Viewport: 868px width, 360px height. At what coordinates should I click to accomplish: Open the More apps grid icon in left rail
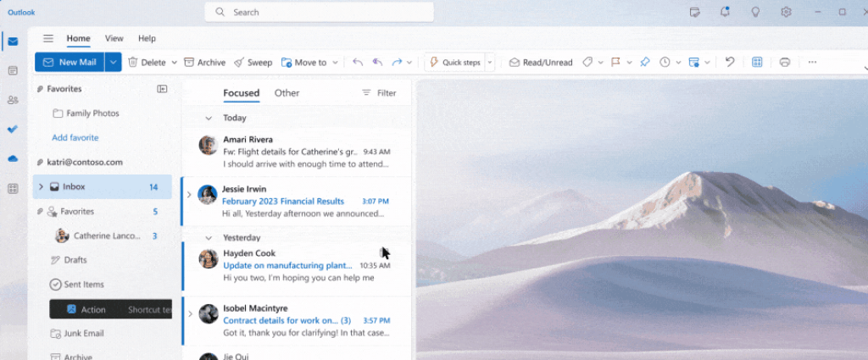coord(13,189)
